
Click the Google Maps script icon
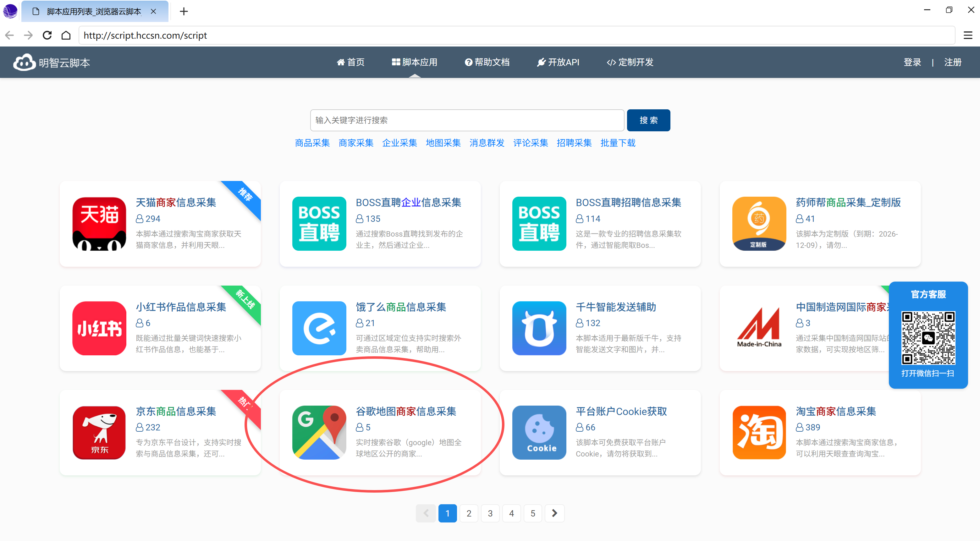[319, 432]
